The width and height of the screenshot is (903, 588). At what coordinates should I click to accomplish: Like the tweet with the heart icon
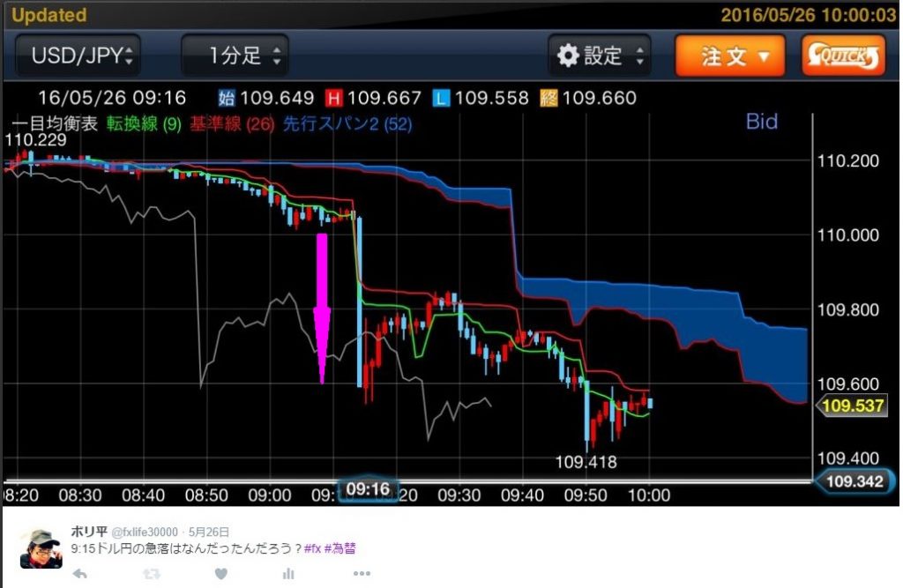coord(221,574)
